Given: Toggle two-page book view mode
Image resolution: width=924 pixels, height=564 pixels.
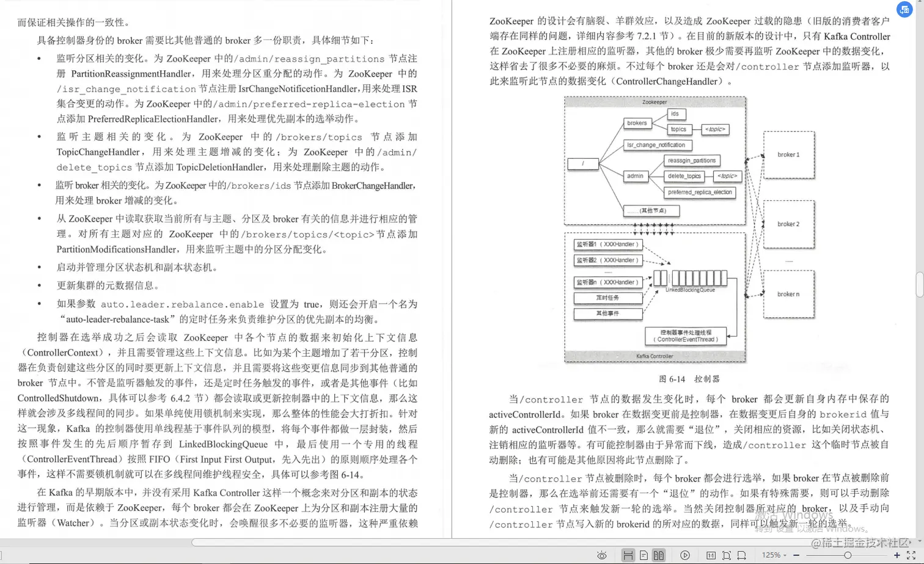Looking at the screenshot, I should click(658, 556).
